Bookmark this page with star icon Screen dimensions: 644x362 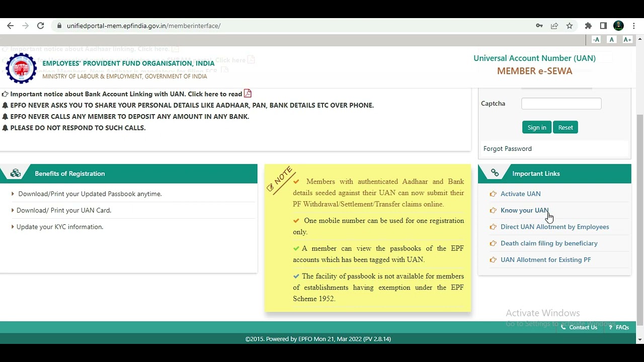click(x=570, y=26)
